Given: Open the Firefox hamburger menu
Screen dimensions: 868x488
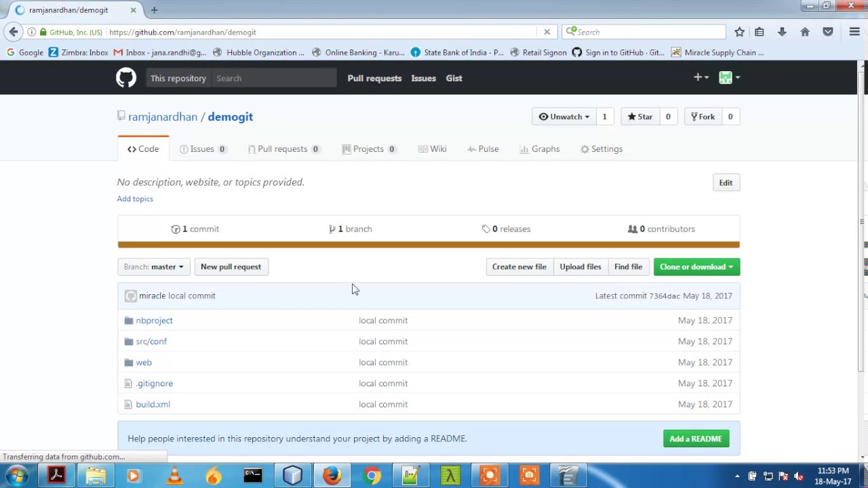Looking at the screenshot, I should [854, 32].
